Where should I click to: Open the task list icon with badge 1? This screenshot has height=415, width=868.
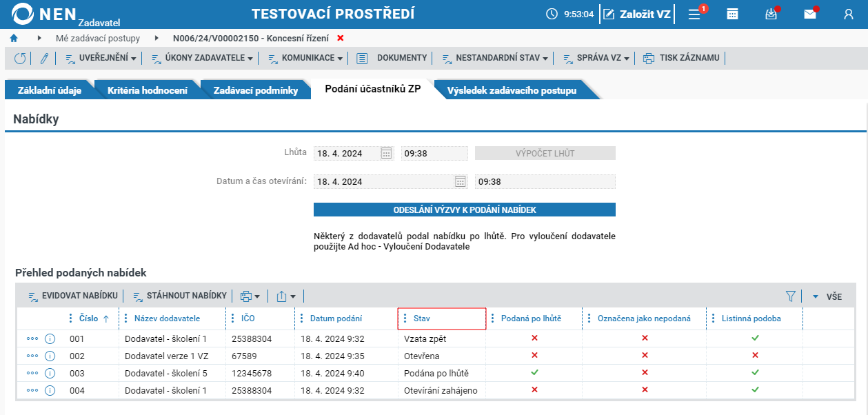click(x=695, y=14)
